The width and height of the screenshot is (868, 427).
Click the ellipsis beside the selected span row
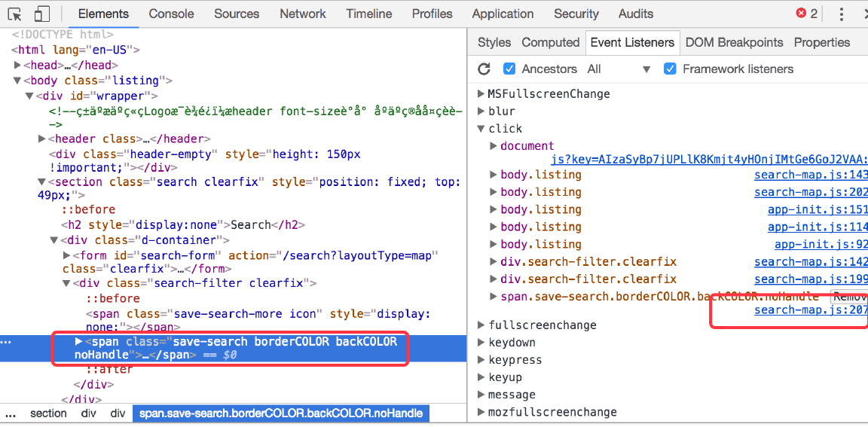[5, 343]
